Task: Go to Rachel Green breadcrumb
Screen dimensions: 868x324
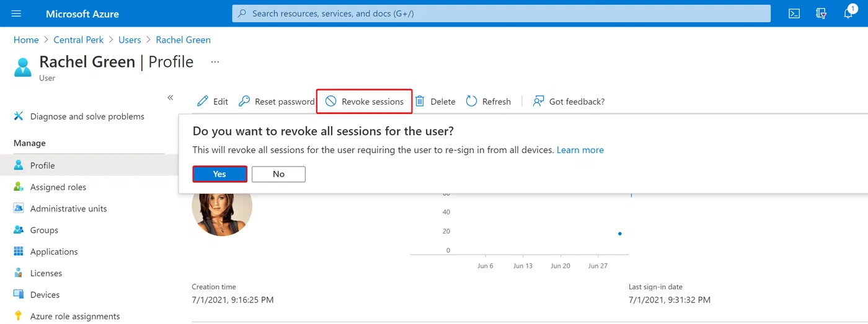Action: click(183, 40)
